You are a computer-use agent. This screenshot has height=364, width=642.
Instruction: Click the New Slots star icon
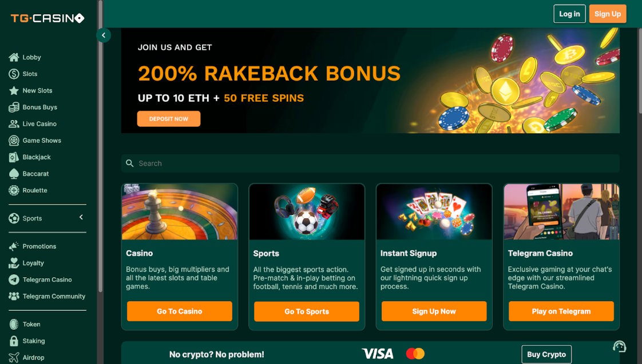point(14,90)
